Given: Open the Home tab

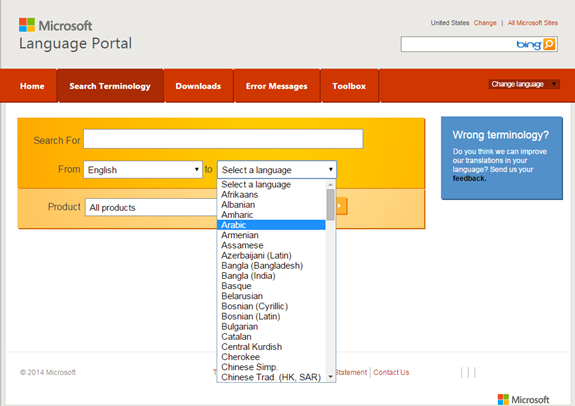Looking at the screenshot, I should [x=32, y=86].
